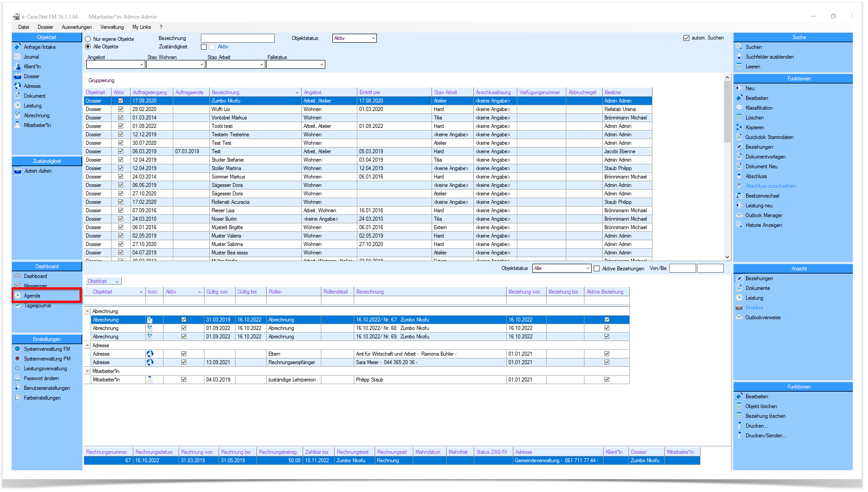Click Quickdok Stammdaten
868x492 pixels.
769,137
